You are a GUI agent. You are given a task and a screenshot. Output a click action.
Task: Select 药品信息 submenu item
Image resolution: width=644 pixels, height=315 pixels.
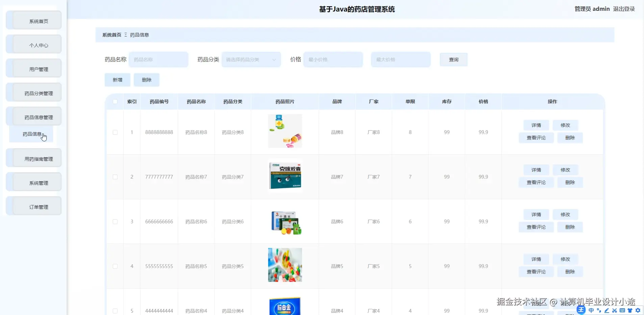pyautogui.click(x=31, y=134)
